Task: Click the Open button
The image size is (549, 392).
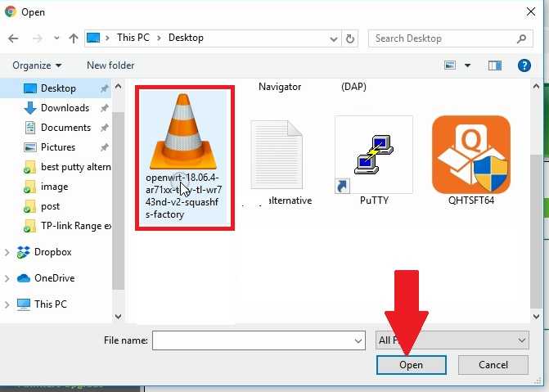Action: (411, 365)
